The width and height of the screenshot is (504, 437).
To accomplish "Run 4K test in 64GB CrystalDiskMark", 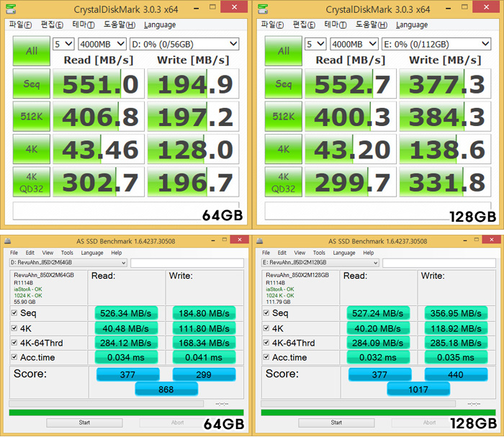I will pyautogui.click(x=32, y=149).
